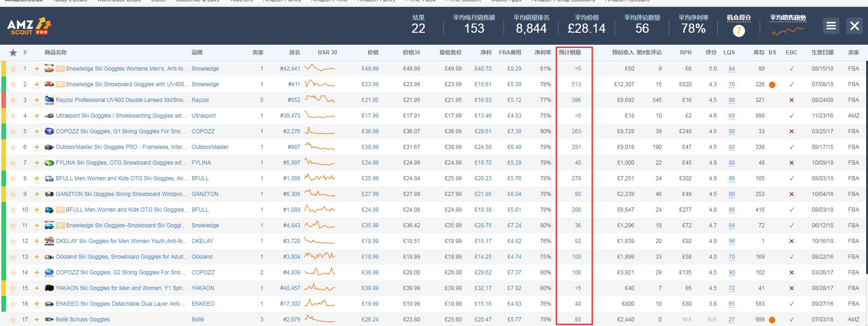Click the SP badge on row 1 Snowledge

click(x=60, y=69)
